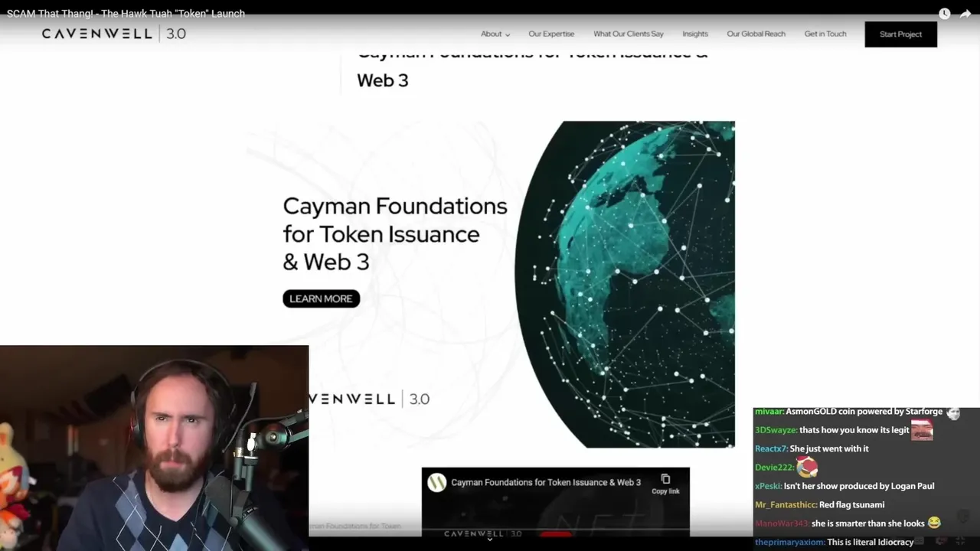The image size is (980, 551).
Task: Open Our Expertise menu item
Action: pos(551,34)
